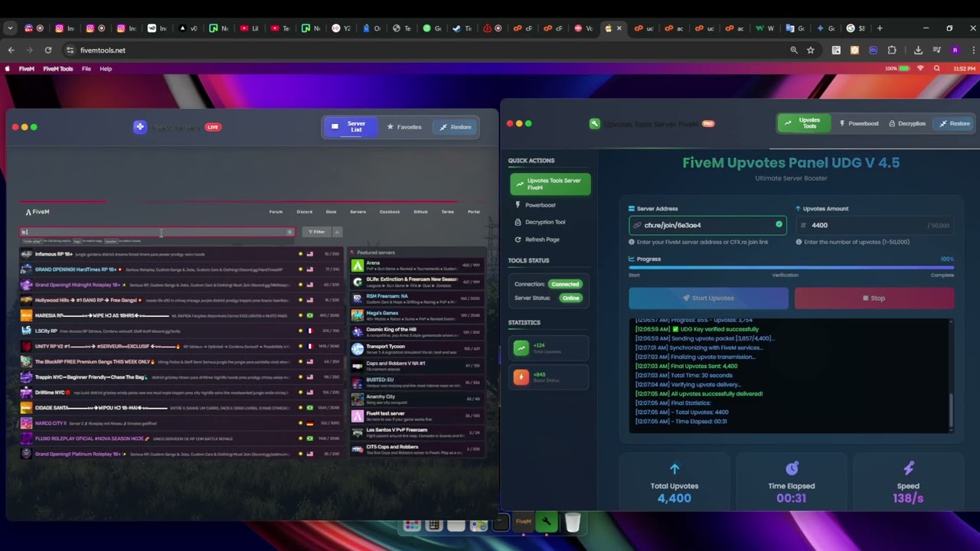Click the Mega's Games featured server icon
The image size is (980, 551).
[x=357, y=315]
